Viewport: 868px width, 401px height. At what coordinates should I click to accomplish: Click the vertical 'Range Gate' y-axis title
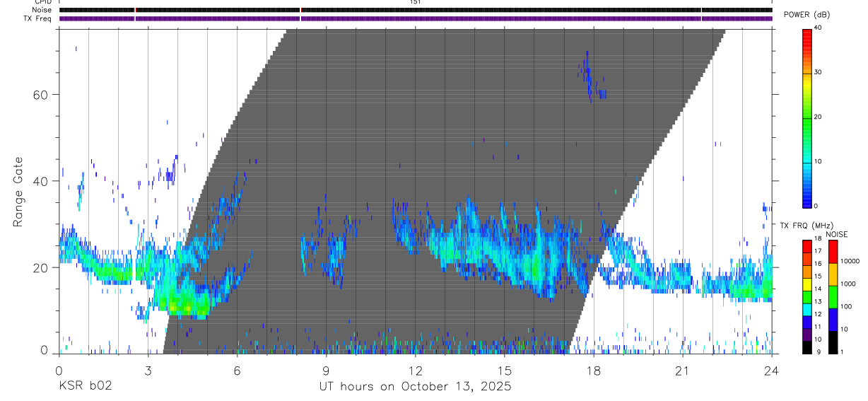point(18,192)
